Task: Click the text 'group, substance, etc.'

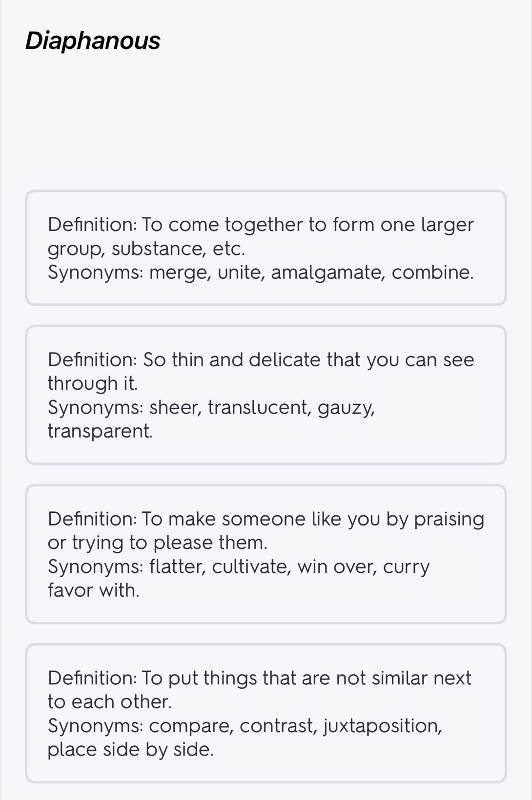Action: click(x=146, y=249)
